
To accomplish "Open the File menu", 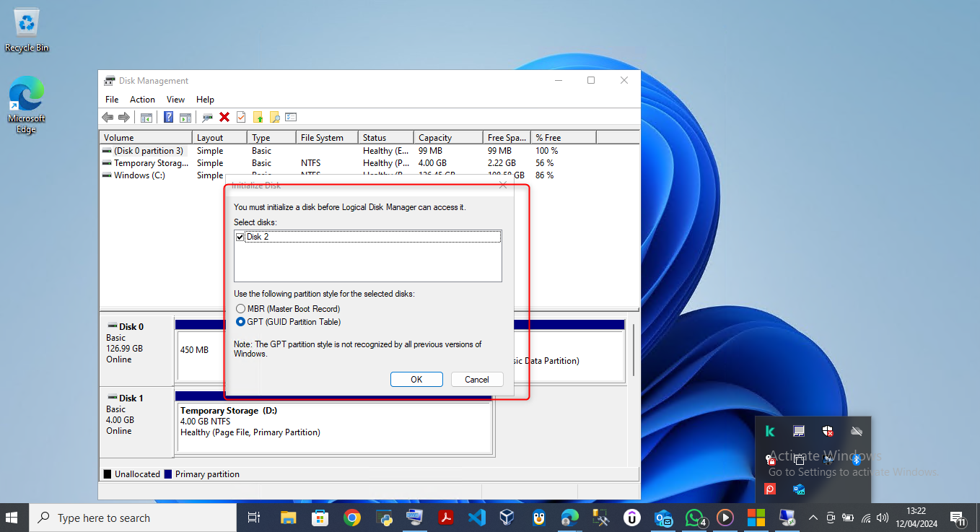I will (x=112, y=100).
